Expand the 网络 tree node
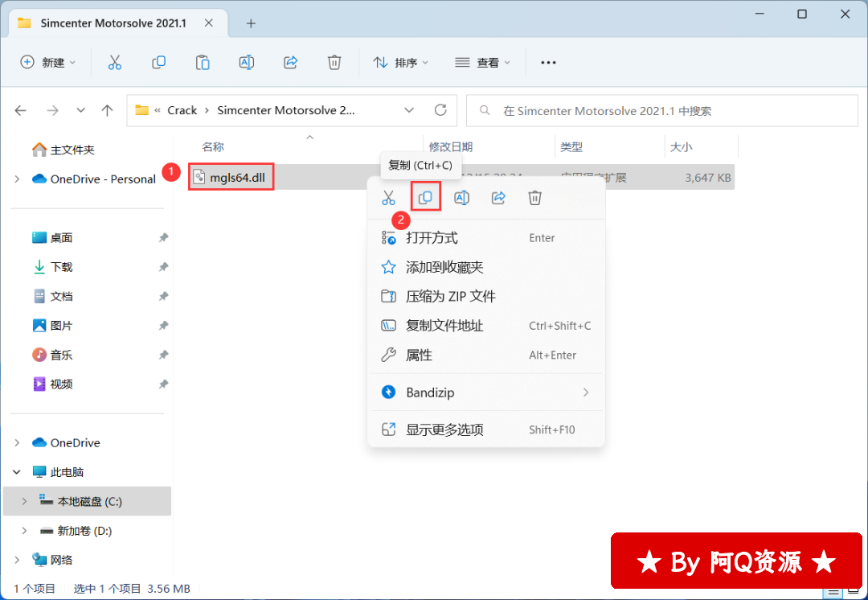 pos(17,560)
